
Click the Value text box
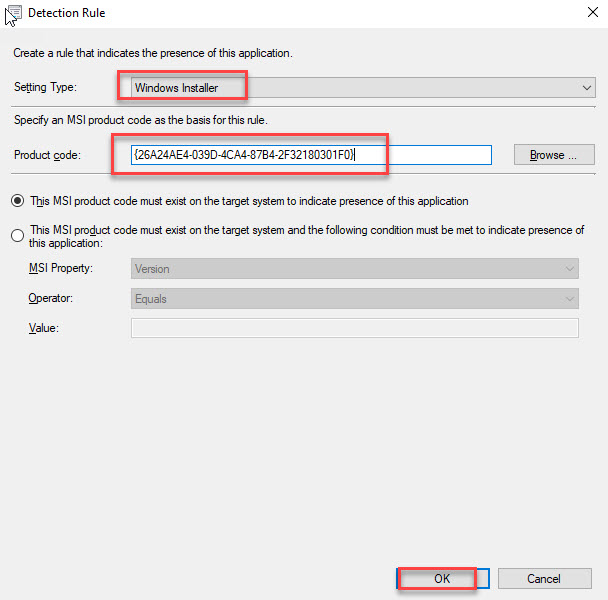click(x=355, y=329)
